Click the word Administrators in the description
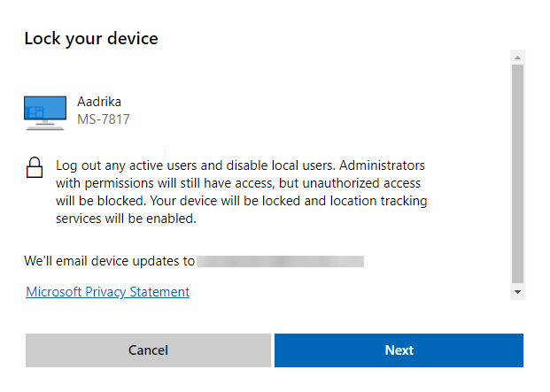The width and height of the screenshot is (550, 392). click(x=382, y=165)
